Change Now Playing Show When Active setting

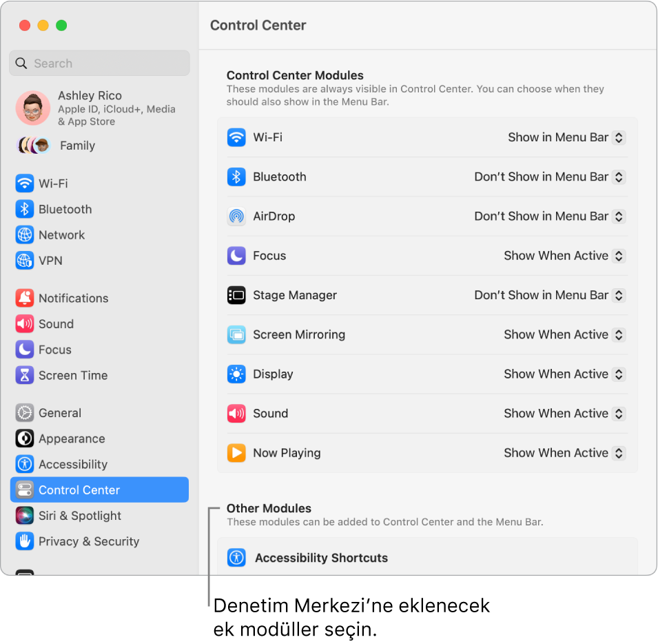pos(564,453)
